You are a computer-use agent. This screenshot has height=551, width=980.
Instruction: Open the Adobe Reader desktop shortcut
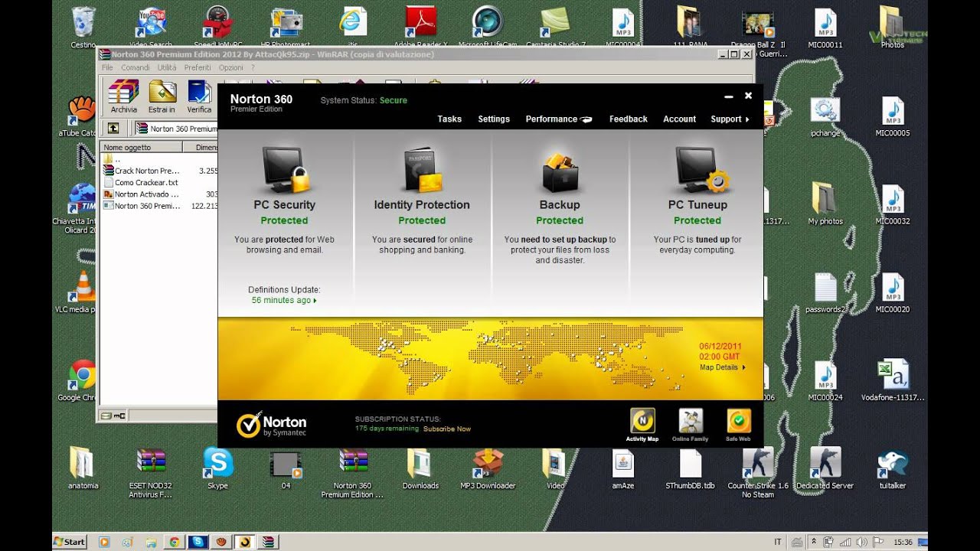coord(420,27)
